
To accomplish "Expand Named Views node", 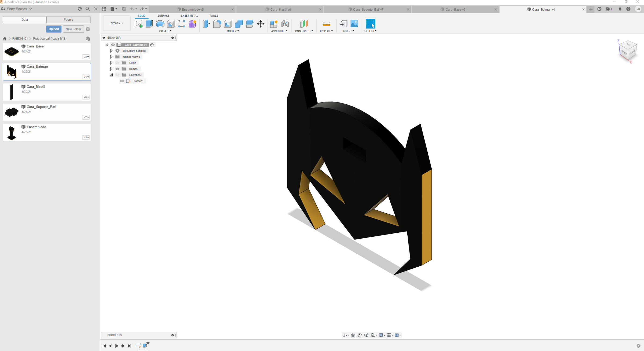I will pyautogui.click(x=111, y=57).
